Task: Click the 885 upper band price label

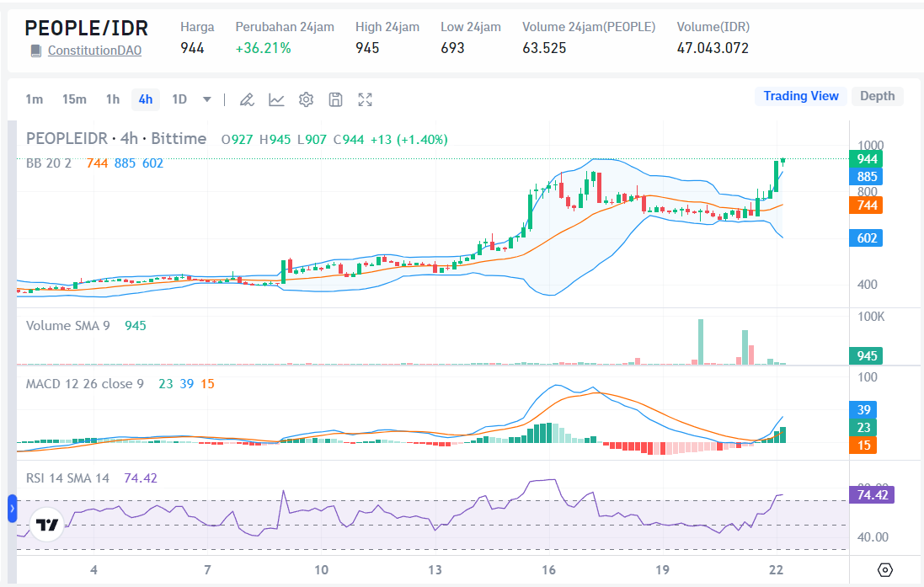Action: [x=866, y=176]
